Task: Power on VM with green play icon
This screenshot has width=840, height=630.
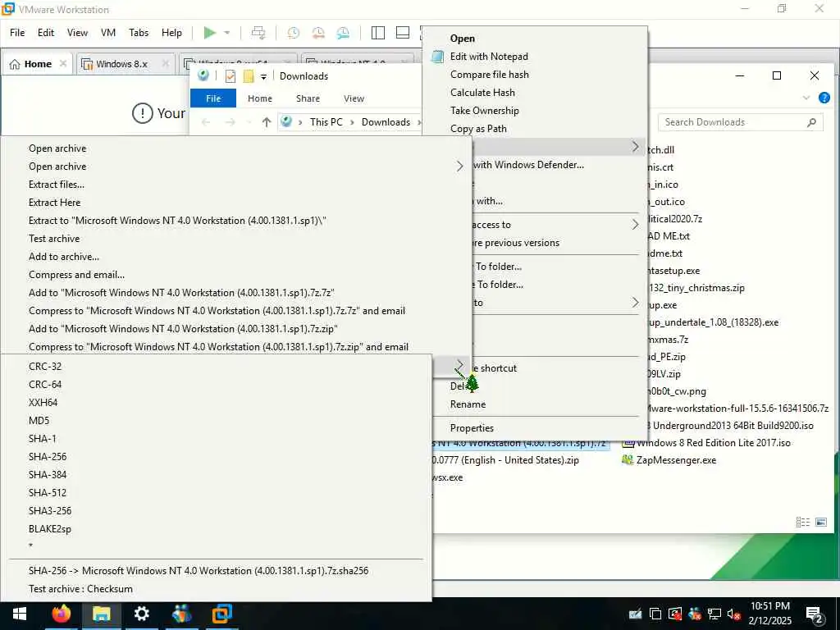Action: tap(210, 33)
